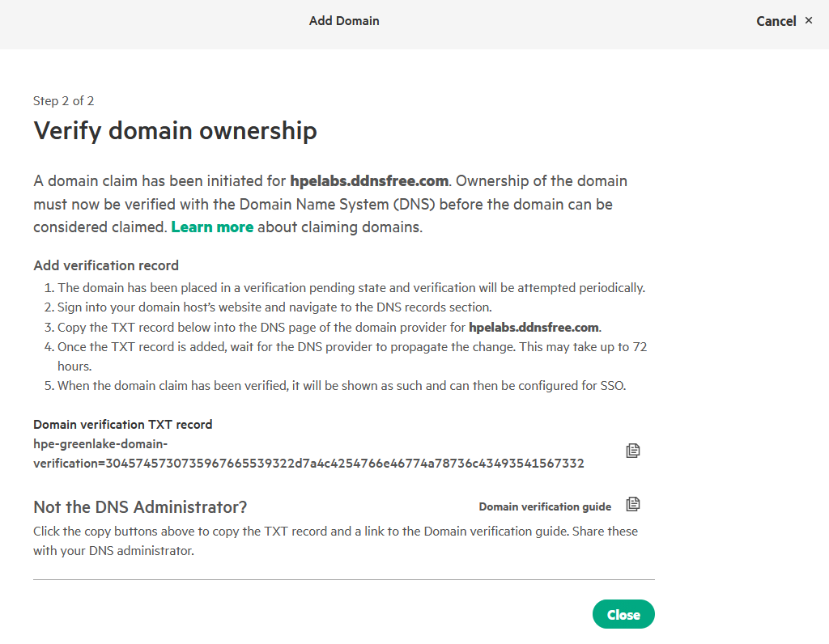
Task: Click the Step 2 of 2 indicator
Action: [64, 101]
